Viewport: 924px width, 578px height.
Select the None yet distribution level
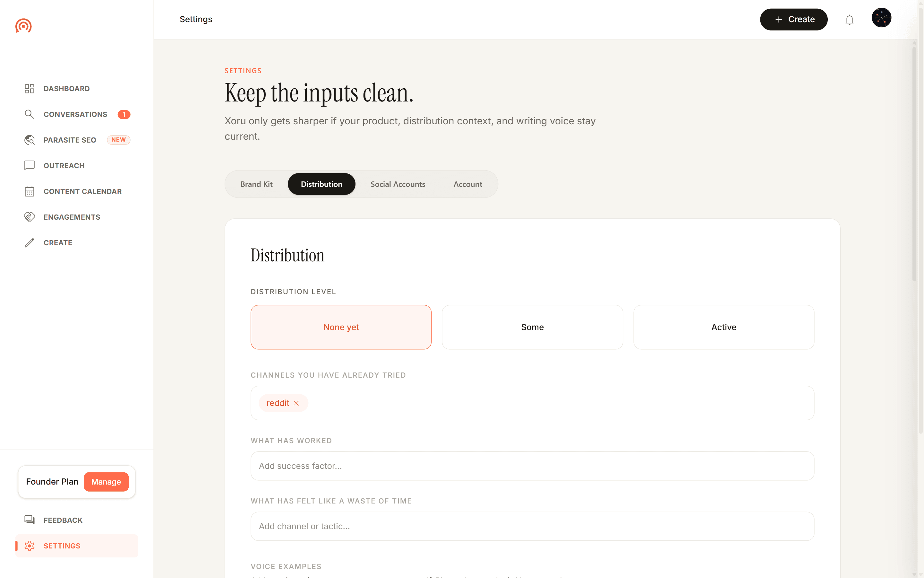pos(341,327)
